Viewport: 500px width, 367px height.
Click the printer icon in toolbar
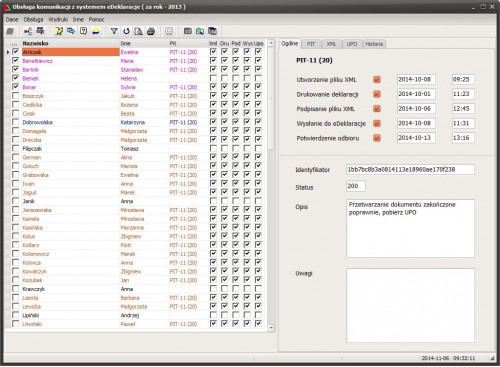[151, 31]
